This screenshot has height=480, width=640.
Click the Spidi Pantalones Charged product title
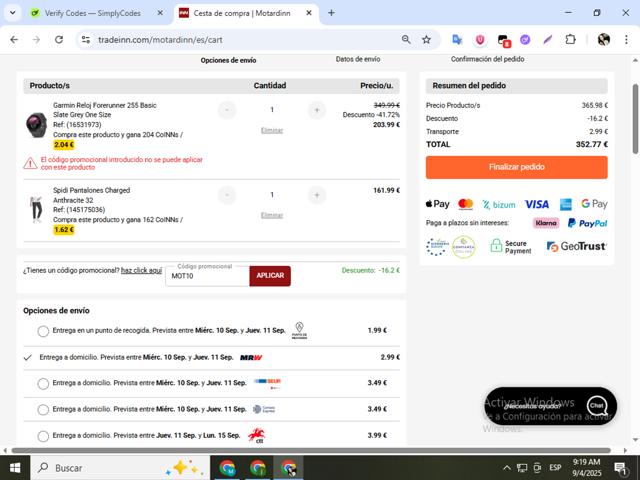coord(91,190)
